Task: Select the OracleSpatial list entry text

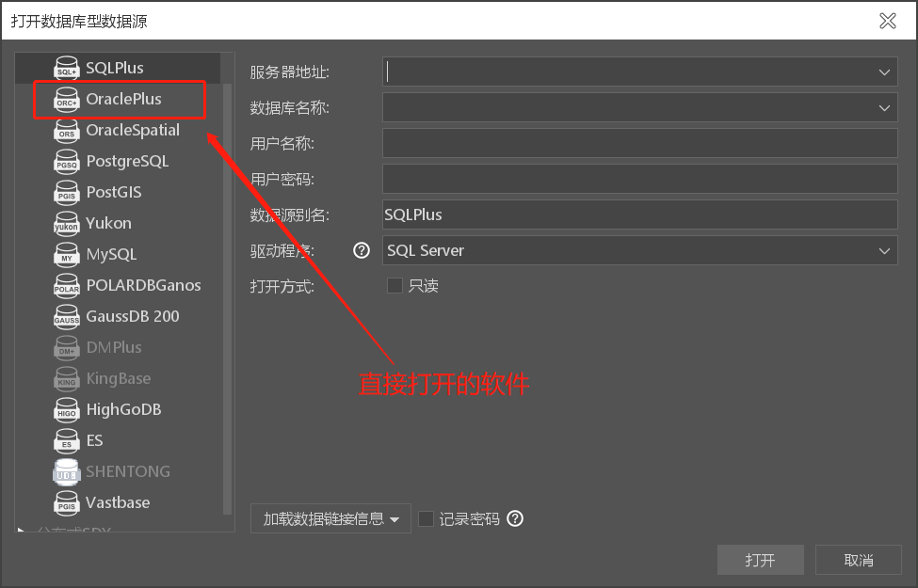Action: coord(133,130)
